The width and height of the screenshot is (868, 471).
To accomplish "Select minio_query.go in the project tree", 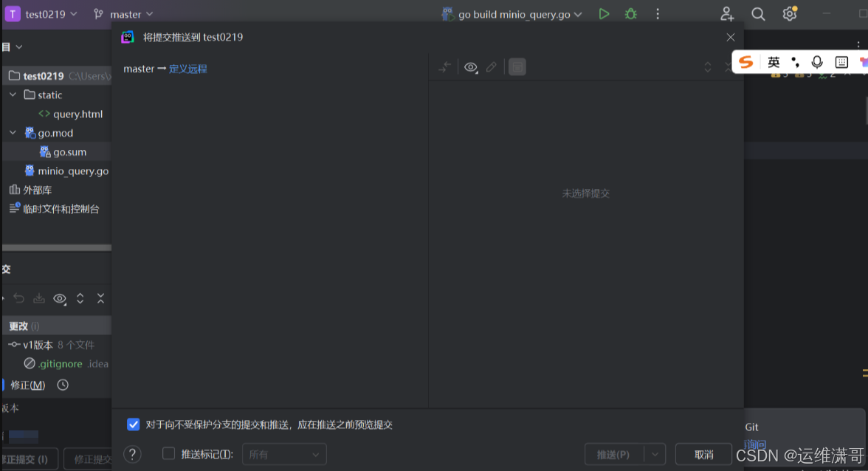I will click(70, 171).
